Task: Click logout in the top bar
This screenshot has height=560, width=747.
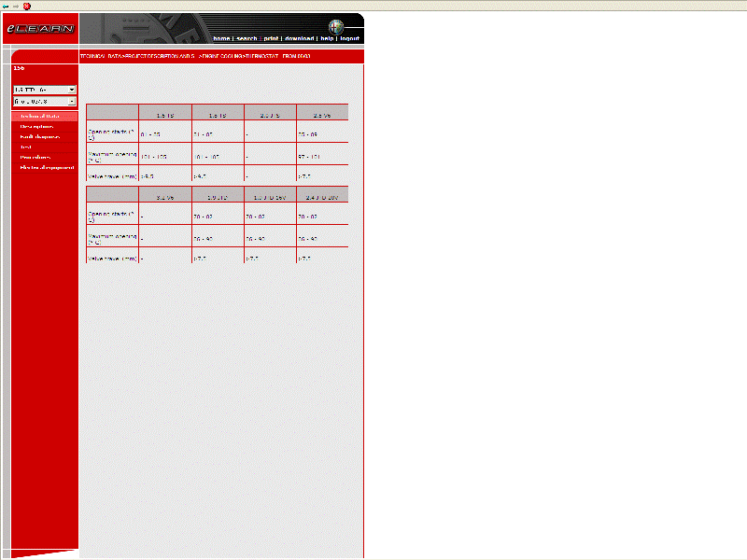Action: click(x=349, y=39)
